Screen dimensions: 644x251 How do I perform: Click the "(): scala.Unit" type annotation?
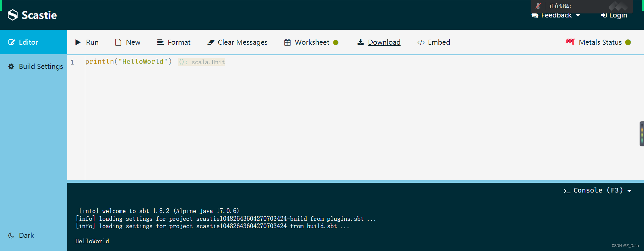click(202, 62)
